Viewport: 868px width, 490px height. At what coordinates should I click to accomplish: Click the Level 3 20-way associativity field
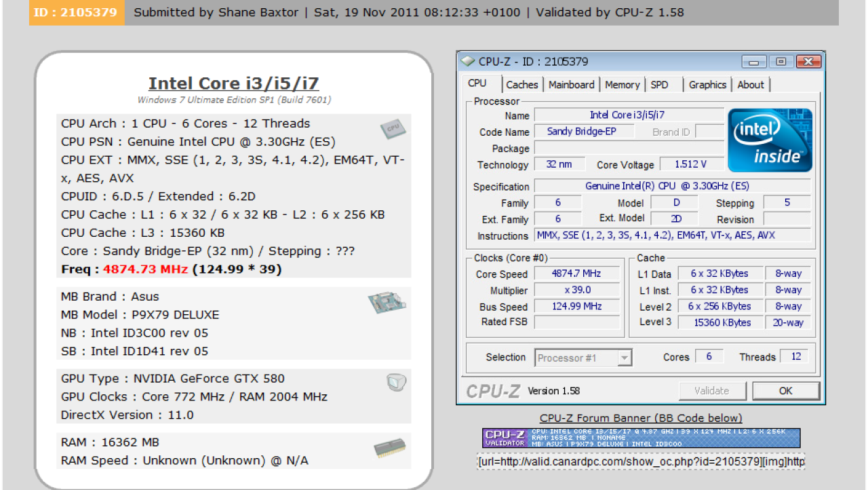click(787, 323)
